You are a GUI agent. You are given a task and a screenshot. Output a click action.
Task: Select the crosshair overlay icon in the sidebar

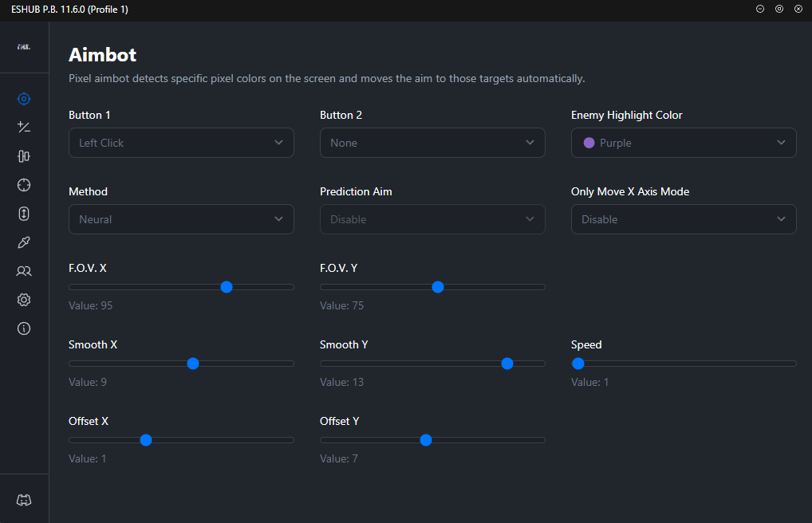click(24, 184)
